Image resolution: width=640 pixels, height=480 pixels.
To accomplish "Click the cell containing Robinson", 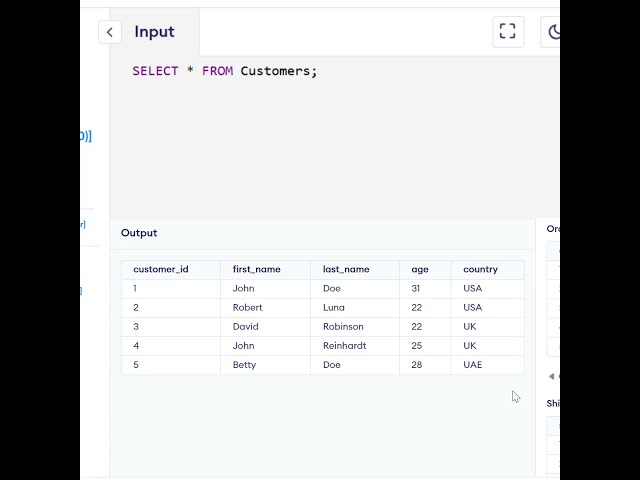I will (x=355, y=327).
